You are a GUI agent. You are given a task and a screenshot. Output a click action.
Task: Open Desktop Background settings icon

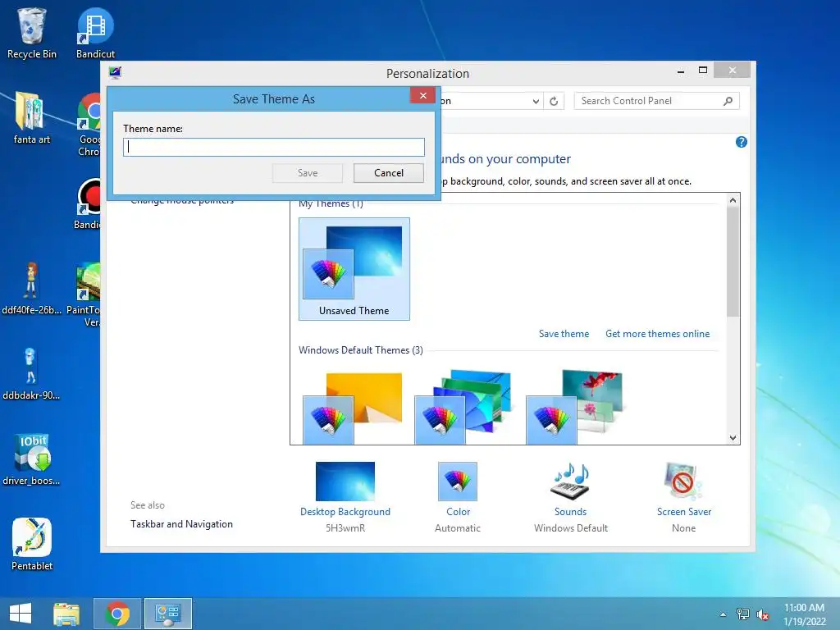tap(345, 481)
